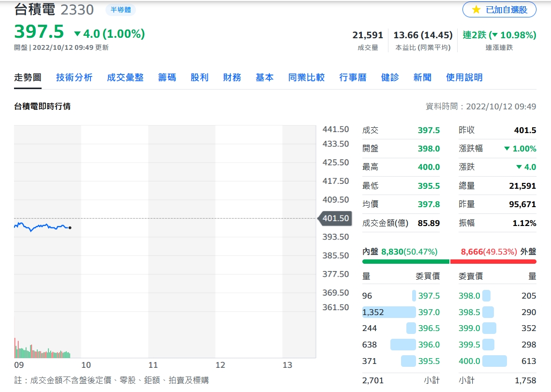Image resolution: width=551 pixels, height=392 pixels.
Task: Click the ask price 399.5 row
Action: pos(497,345)
